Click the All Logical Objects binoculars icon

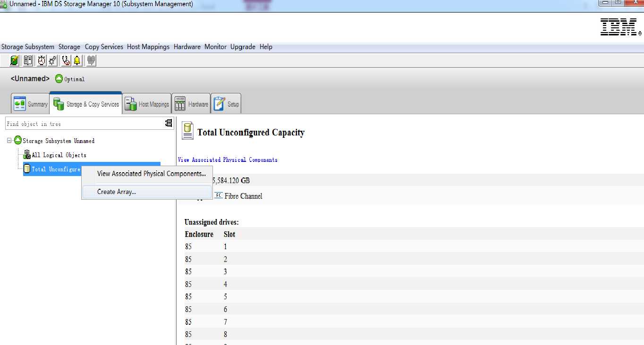(x=27, y=154)
